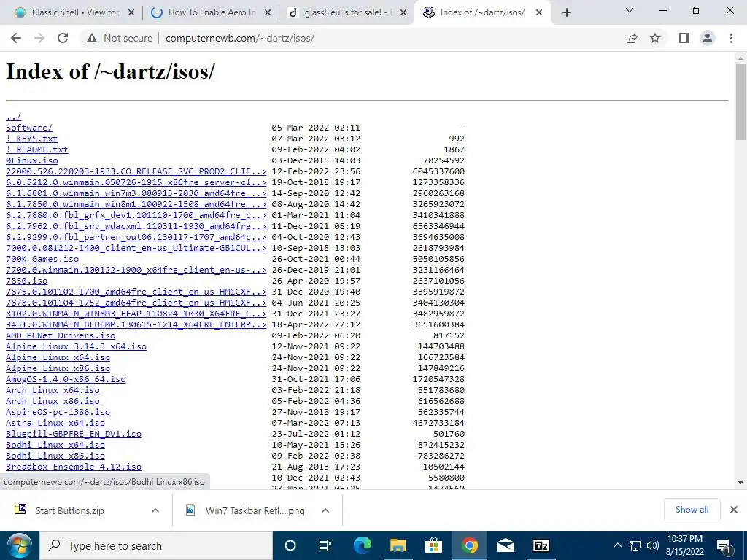Download 0Linux.iso
Screen dimensions: 747x560
pos(32,160)
